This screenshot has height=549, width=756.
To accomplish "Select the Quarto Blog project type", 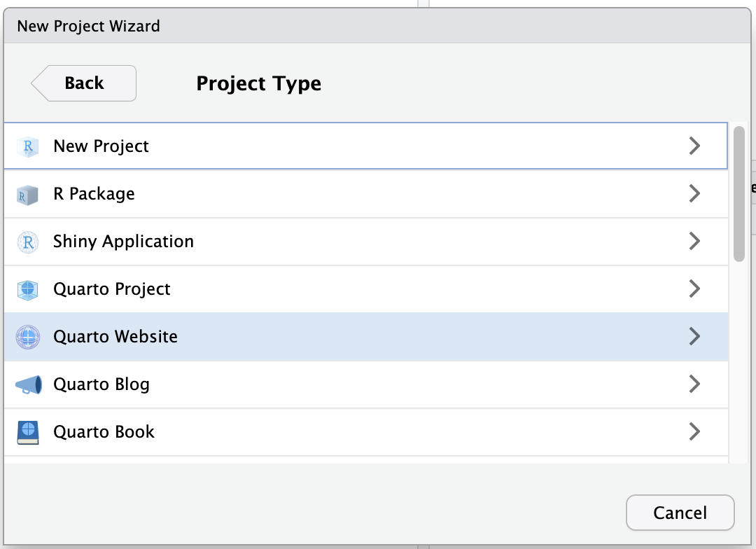I will [101, 384].
